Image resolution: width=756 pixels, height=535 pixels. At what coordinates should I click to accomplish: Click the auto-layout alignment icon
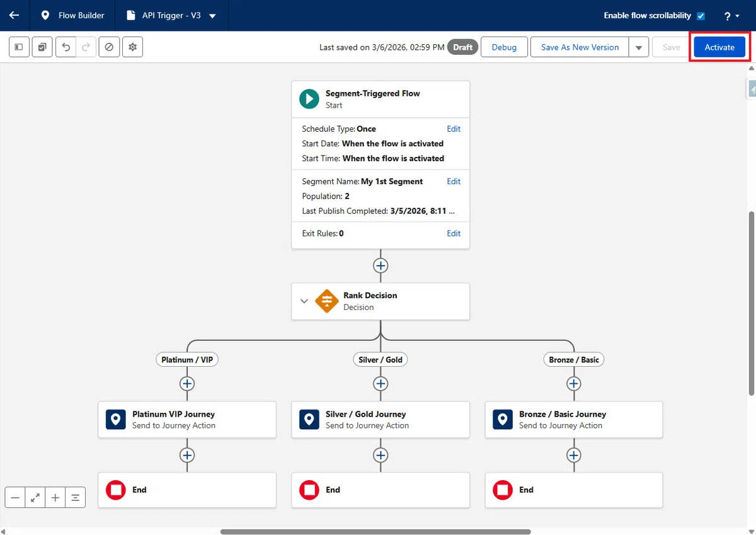[76, 498]
